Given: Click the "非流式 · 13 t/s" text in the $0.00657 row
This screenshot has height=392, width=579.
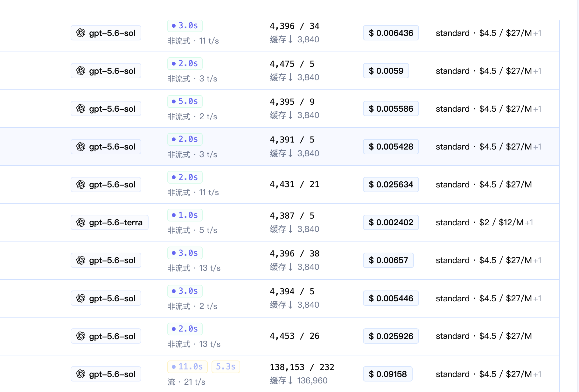Looking at the screenshot, I should [194, 268].
